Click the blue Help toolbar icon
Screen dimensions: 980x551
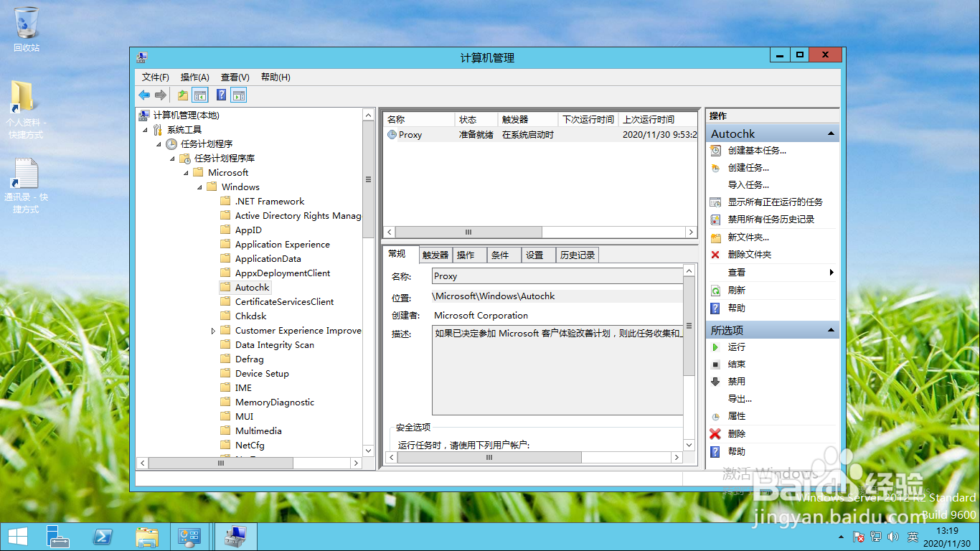click(222, 95)
